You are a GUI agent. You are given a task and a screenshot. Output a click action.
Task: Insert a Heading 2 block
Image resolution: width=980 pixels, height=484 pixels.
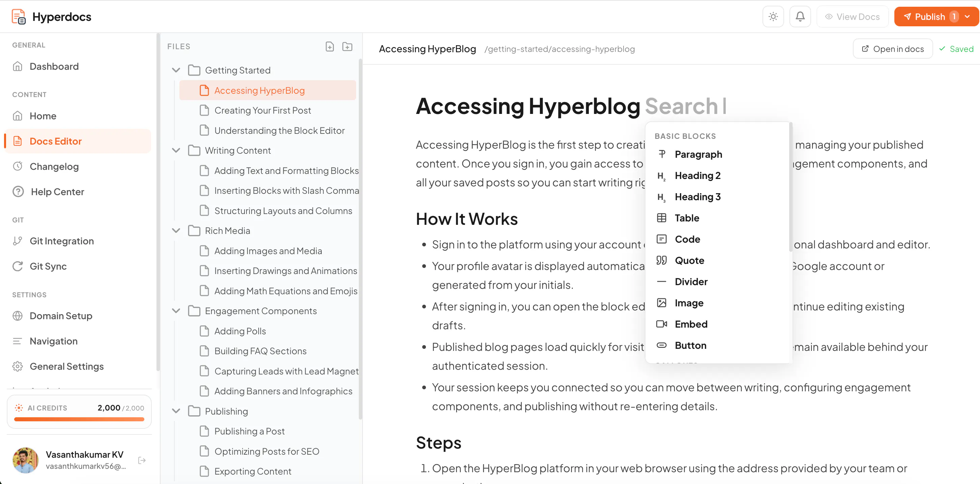pyautogui.click(x=718, y=175)
